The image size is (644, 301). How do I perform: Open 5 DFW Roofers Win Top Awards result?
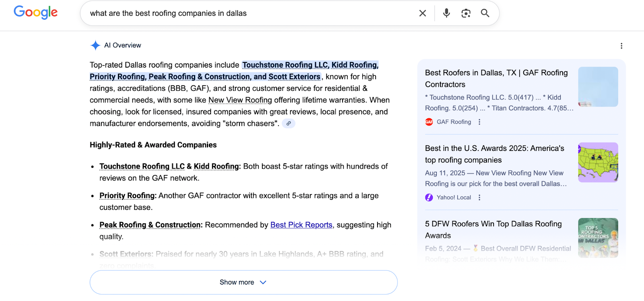pyautogui.click(x=493, y=230)
